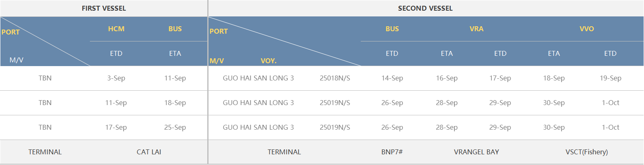The image size is (644, 165).
Task: Click the 14-Sep BUS ETD cell
Action: 392,78
